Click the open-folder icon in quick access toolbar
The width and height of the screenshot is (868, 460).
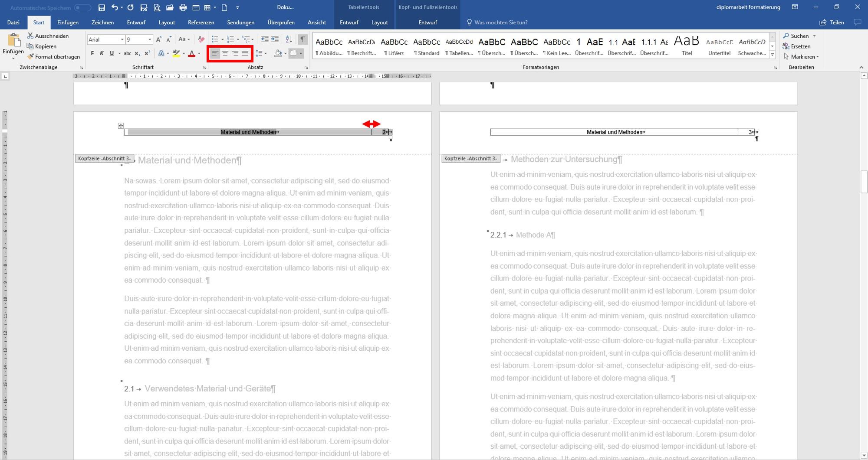[170, 7]
